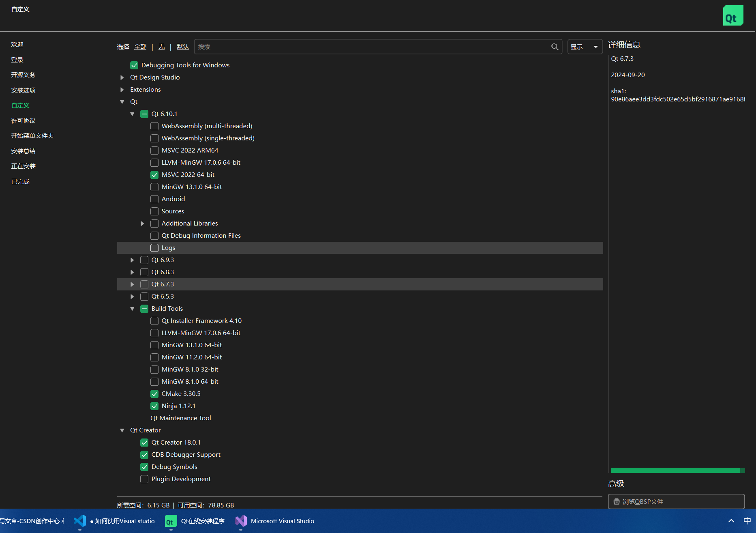
Task: Check the Additional Libraries checkbox
Action: (x=154, y=224)
